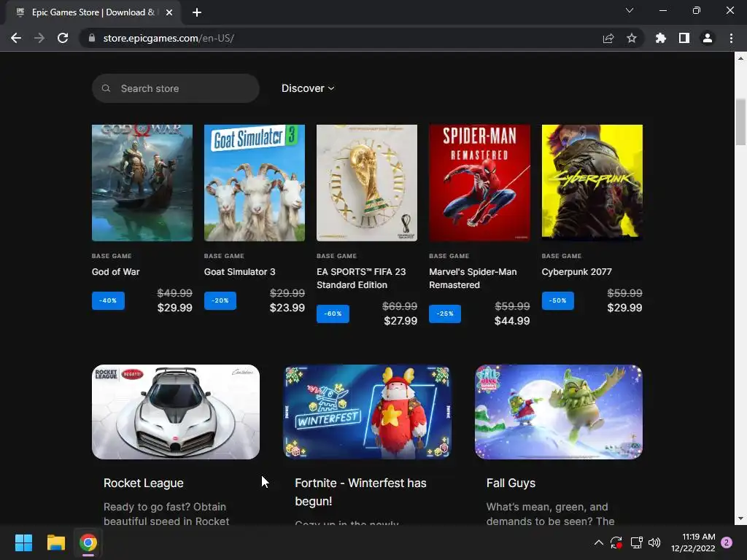Click Fortnite - Winterfest has begun heading
This screenshot has width=747, height=560.
(x=360, y=492)
